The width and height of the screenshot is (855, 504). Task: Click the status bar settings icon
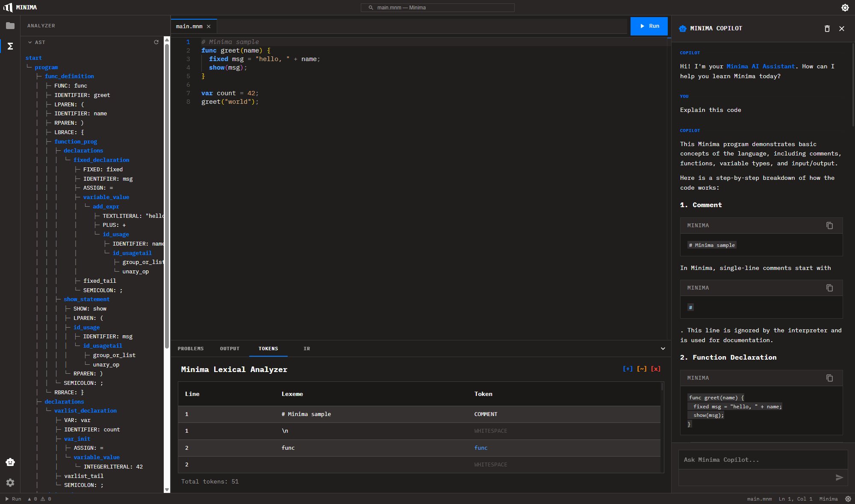click(x=848, y=499)
